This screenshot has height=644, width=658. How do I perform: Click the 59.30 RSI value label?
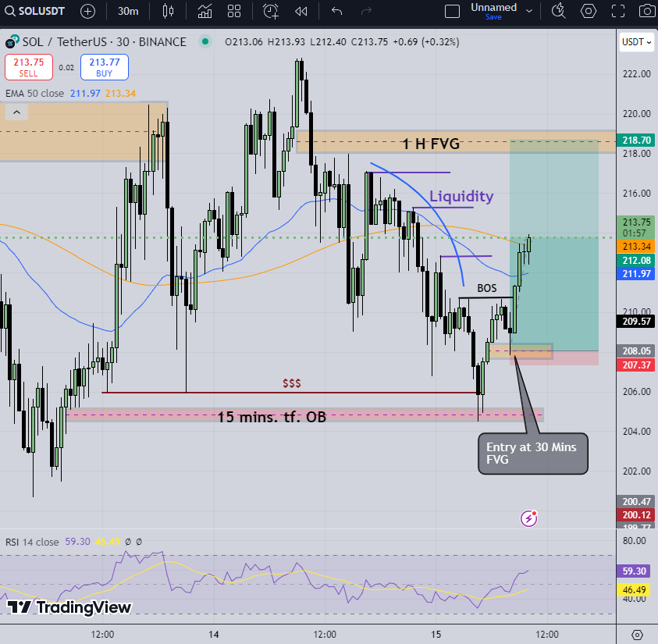(634, 571)
